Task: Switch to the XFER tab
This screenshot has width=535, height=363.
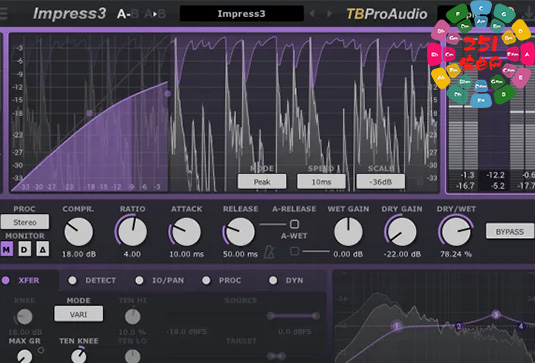Action: pyautogui.click(x=21, y=280)
